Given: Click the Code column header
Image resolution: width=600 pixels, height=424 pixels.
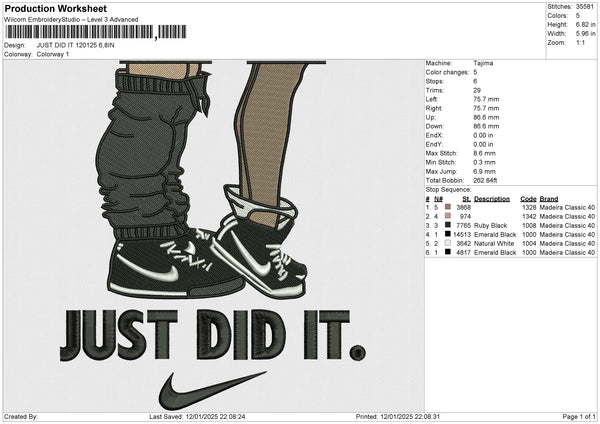Looking at the screenshot, I should [x=528, y=199].
